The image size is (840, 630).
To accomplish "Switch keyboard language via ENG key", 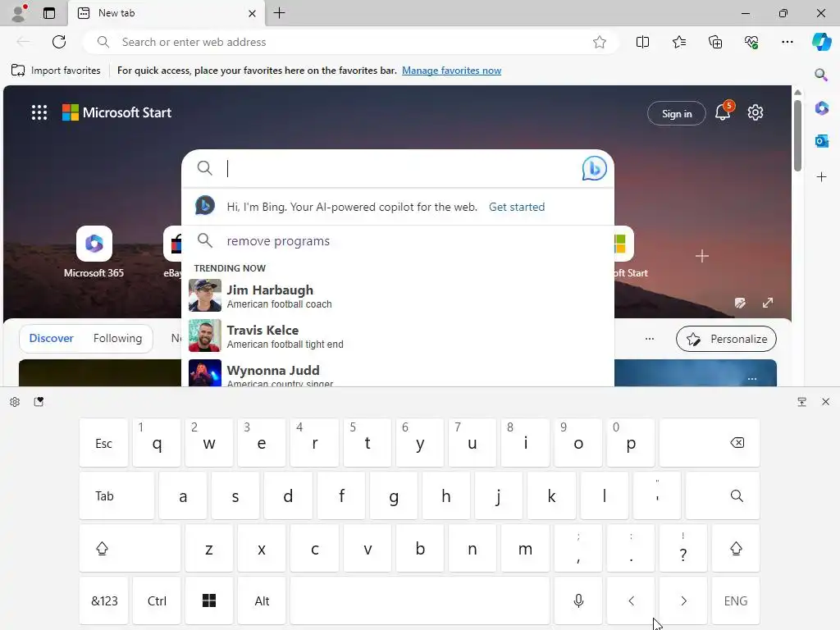I will pos(736,600).
